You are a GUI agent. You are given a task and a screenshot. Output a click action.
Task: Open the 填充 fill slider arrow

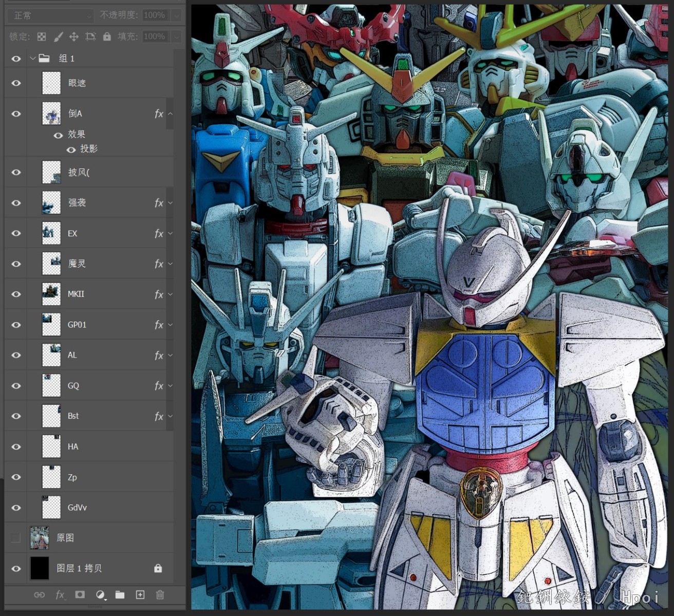pyautogui.click(x=177, y=36)
